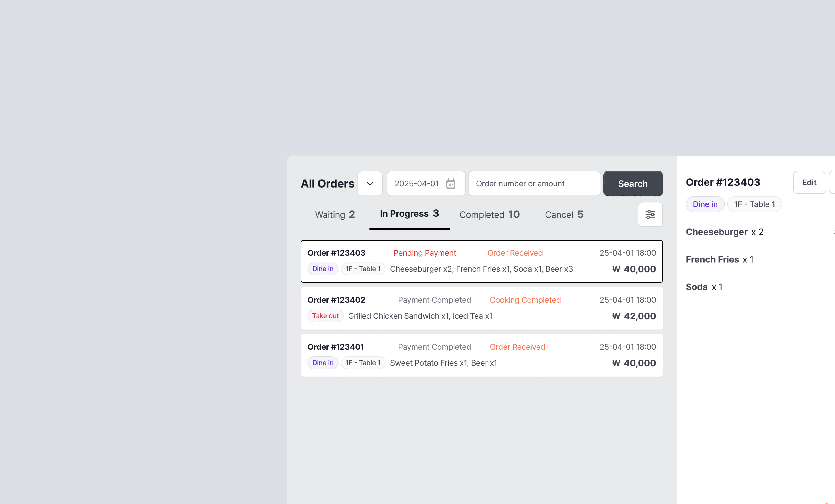Expand the All Orders dropdown chevron
Viewport: 835px width, 504px height.
(x=370, y=184)
